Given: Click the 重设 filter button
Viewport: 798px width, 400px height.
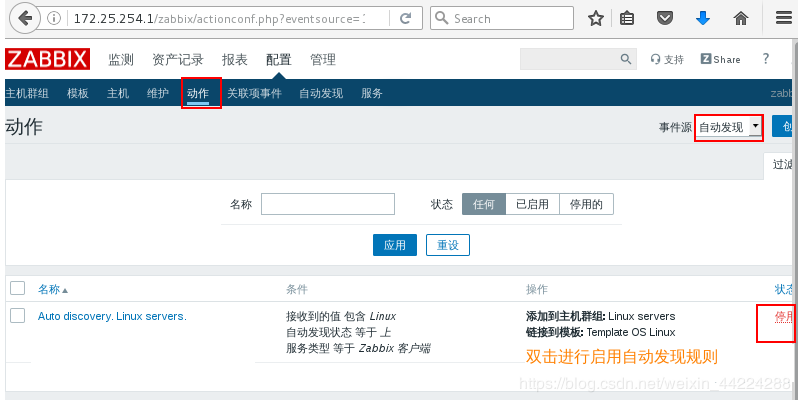Looking at the screenshot, I should [x=448, y=245].
